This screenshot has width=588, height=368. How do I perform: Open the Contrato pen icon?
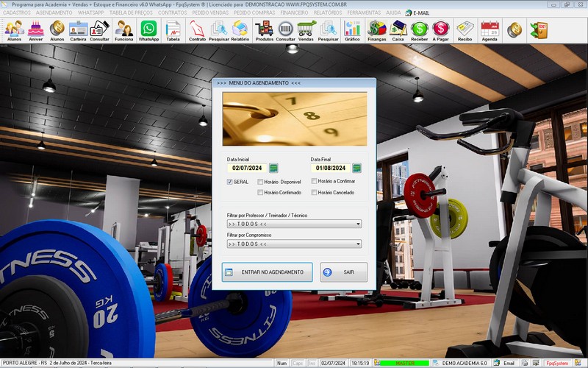pyautogui.click(x=197, y=31)
